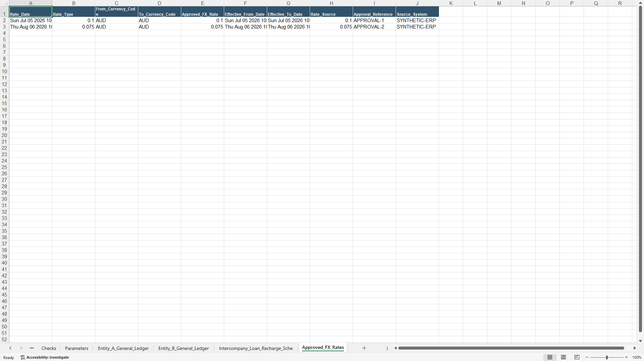Select From_Currency AUD cell in row 3
Viewport: 644px width, 361px height.
tap(116, 27)
